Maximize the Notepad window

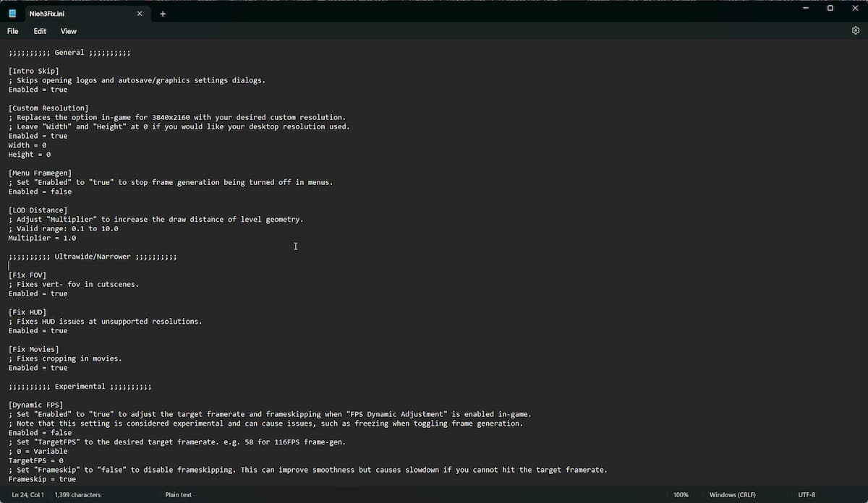tap(830, 8)
